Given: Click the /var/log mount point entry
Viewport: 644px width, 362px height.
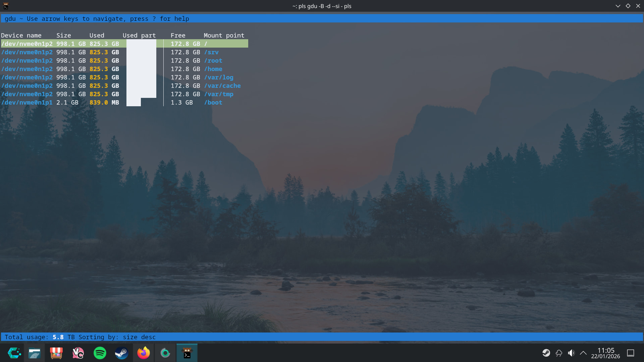Looking at the screenshot, I should point(218,77).
